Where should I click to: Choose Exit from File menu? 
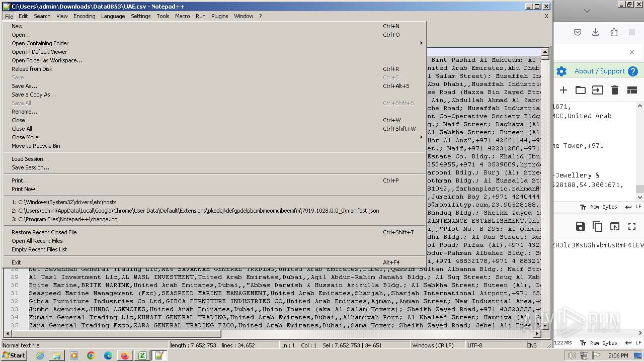pyautogui.click(x=214, y=262)
